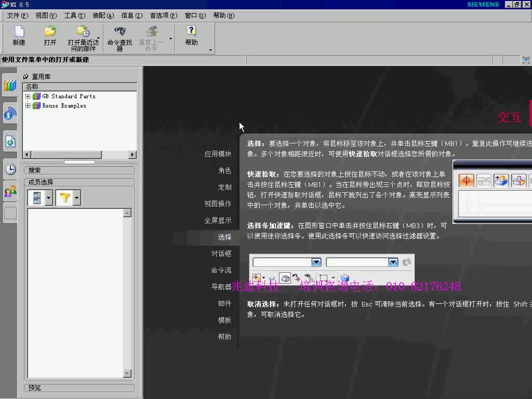Screen dimensions: 532x399
Task: Select 角色 in welcome page list
Action: tap(224, 170)
